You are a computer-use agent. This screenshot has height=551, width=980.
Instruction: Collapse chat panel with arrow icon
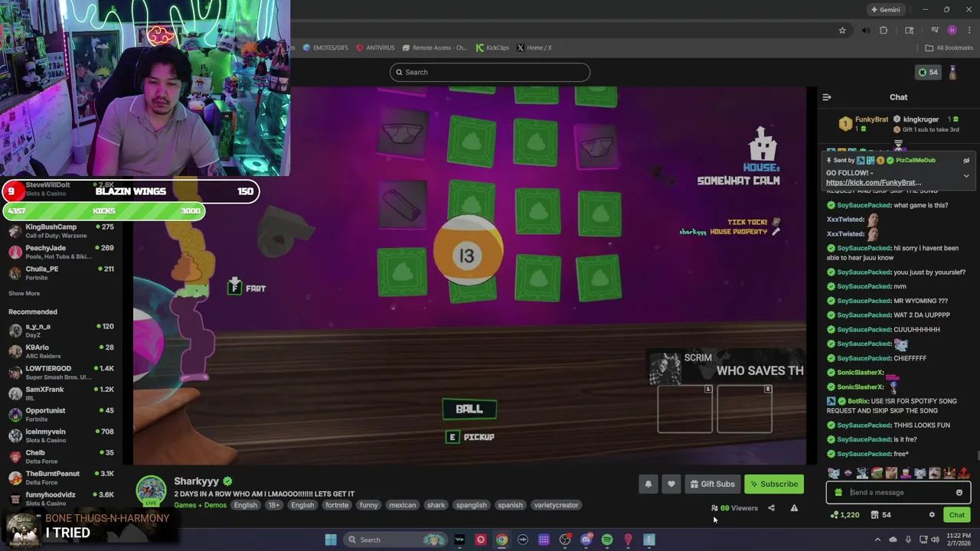(x=827, y=97)
